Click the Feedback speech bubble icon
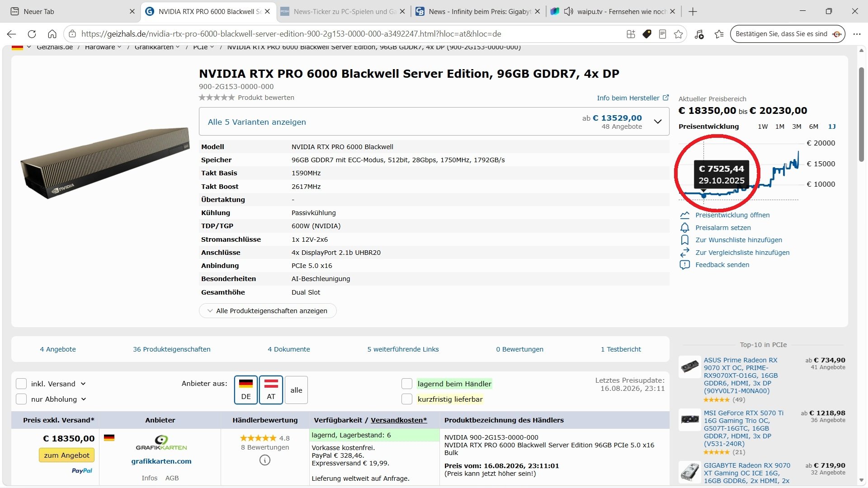 coord(685,265)
